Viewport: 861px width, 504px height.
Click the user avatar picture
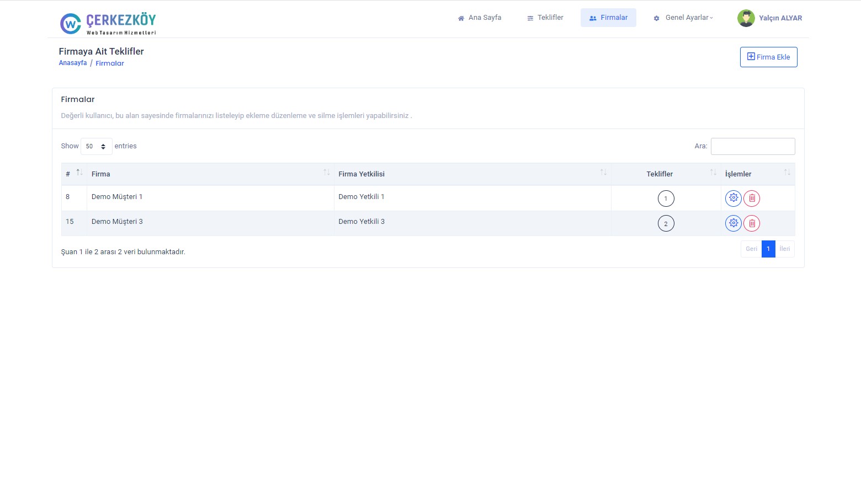click(x=746, y=18)
